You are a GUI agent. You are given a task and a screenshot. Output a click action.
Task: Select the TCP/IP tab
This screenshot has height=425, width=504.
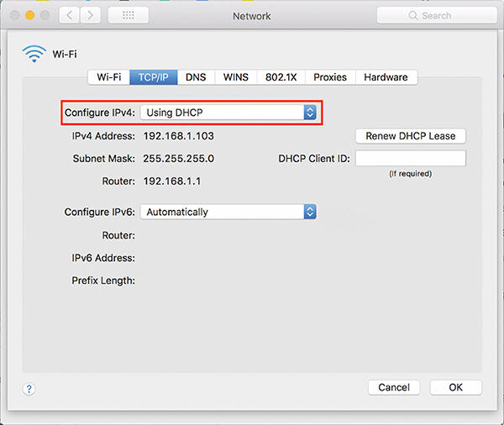coord(153,77)
